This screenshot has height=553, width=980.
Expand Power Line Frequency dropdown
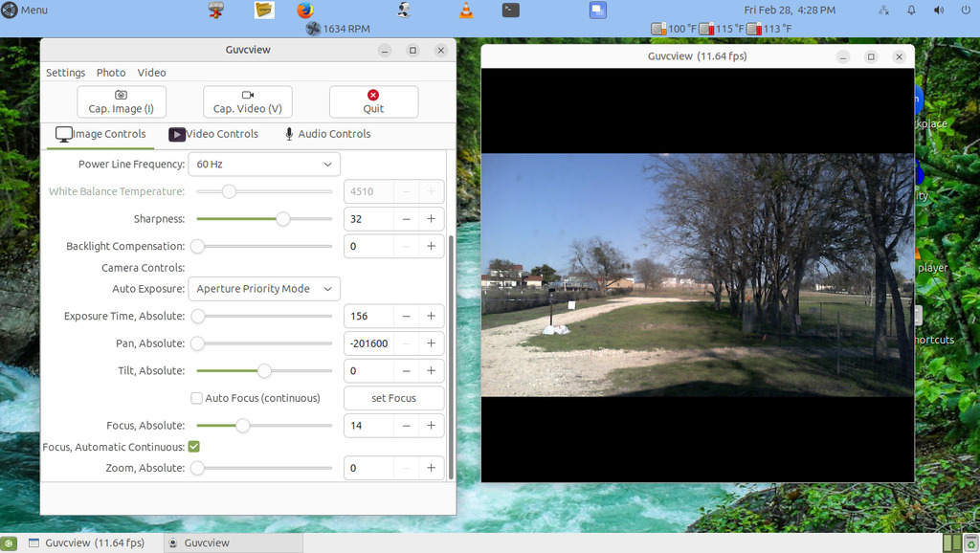263,165
